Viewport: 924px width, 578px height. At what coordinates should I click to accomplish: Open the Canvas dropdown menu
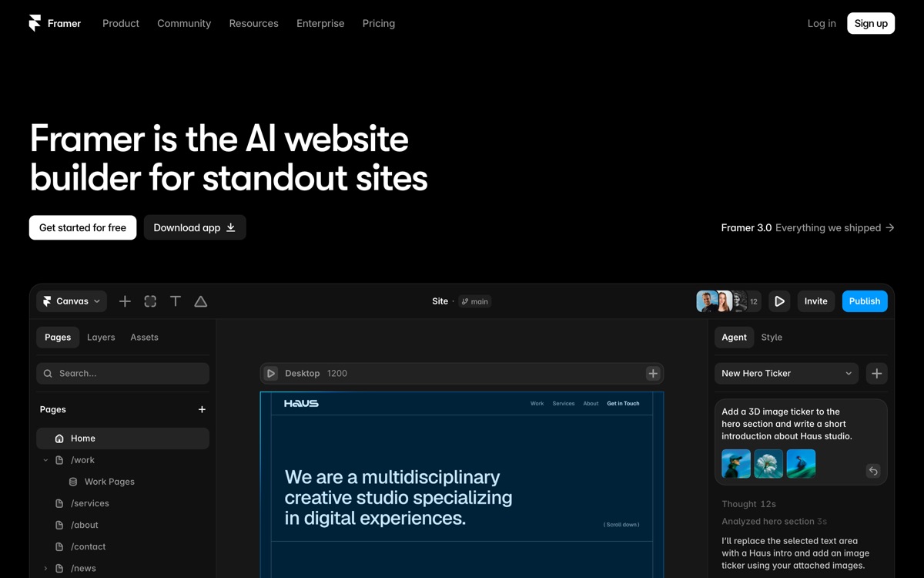click(x=72, y=301)
